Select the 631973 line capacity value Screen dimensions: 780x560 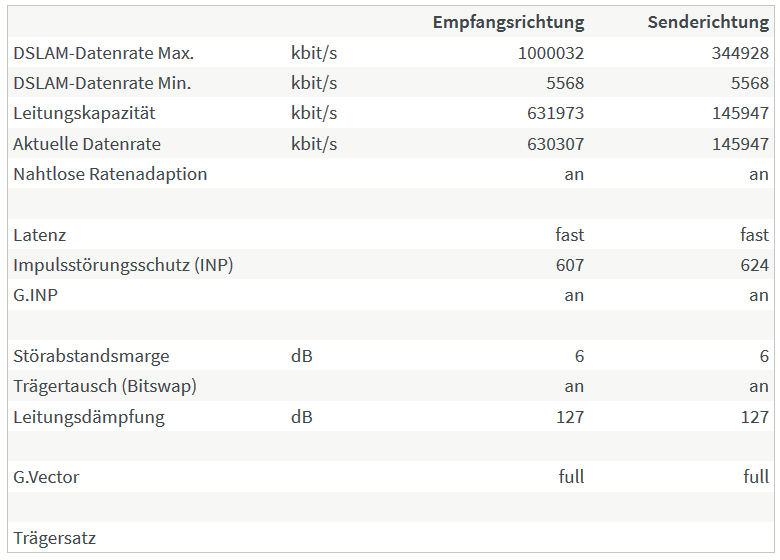(555, 113)
